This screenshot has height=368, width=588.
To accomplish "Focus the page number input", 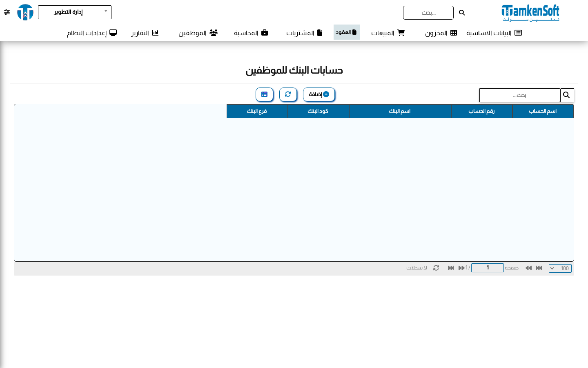I will click(488, 268).
